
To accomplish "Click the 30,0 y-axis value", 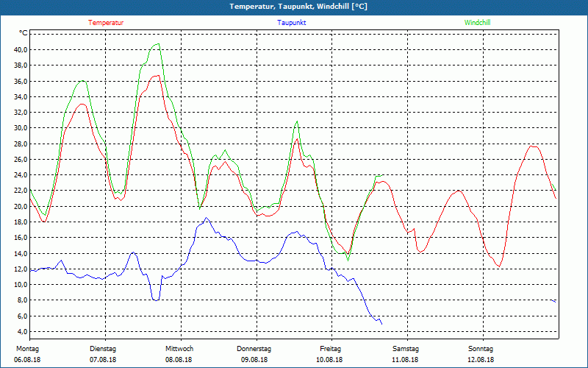I will tap(20, 127).
